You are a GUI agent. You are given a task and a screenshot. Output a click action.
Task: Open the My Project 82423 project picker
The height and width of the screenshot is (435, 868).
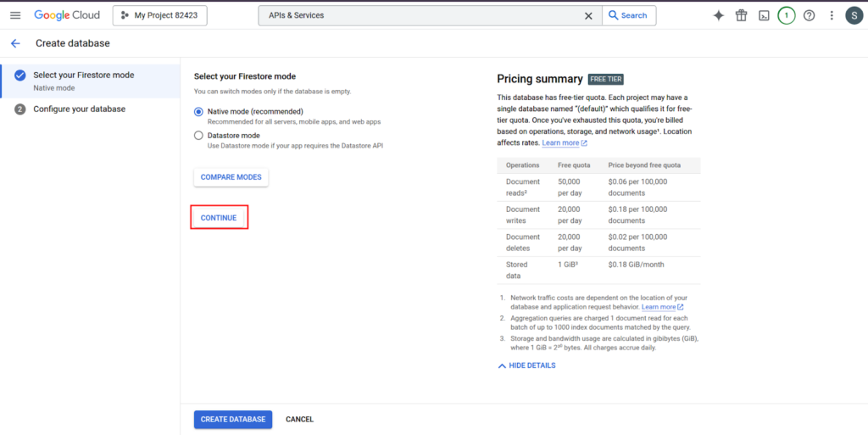click(160, 15)
